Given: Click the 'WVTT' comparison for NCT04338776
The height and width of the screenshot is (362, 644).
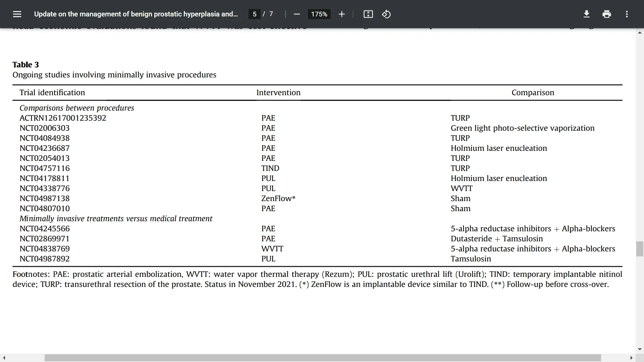Looking at the screenshot, I should pyautogui.click(x=462, y=188).
